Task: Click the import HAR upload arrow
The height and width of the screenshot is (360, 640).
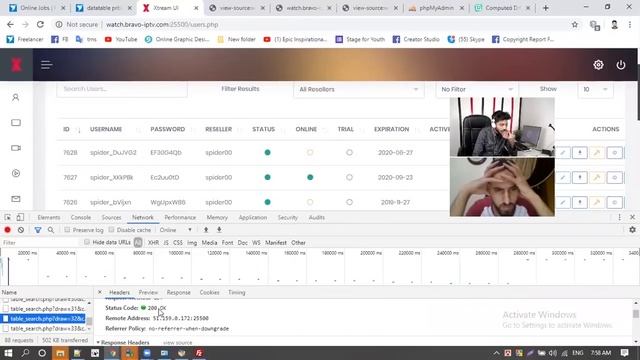Action: (206, 230)
